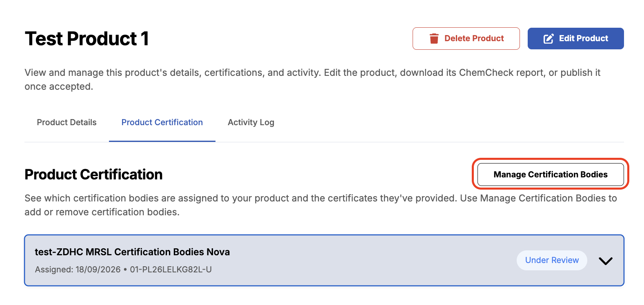Expand the test-ZDHC MRSL certification body chevron

606,261
